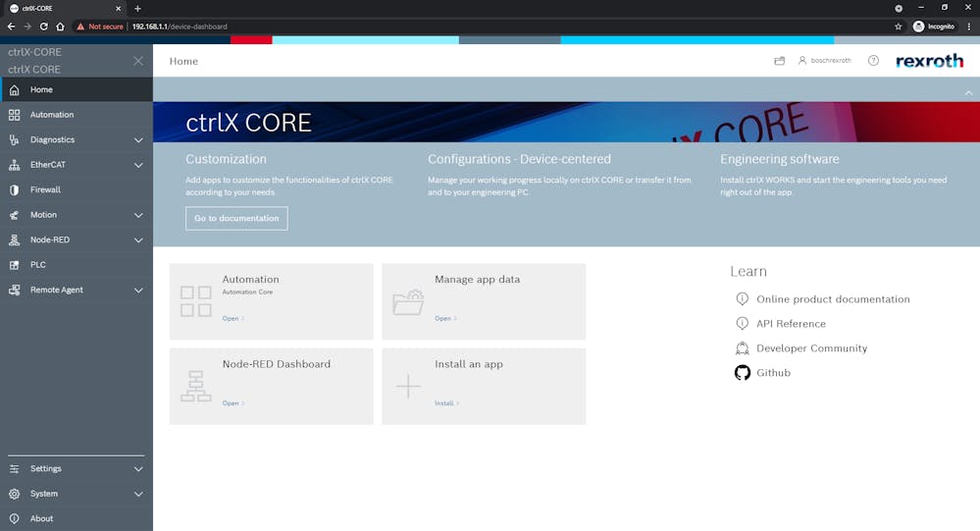Click the Github octocat icon

(x=742, y=373)
